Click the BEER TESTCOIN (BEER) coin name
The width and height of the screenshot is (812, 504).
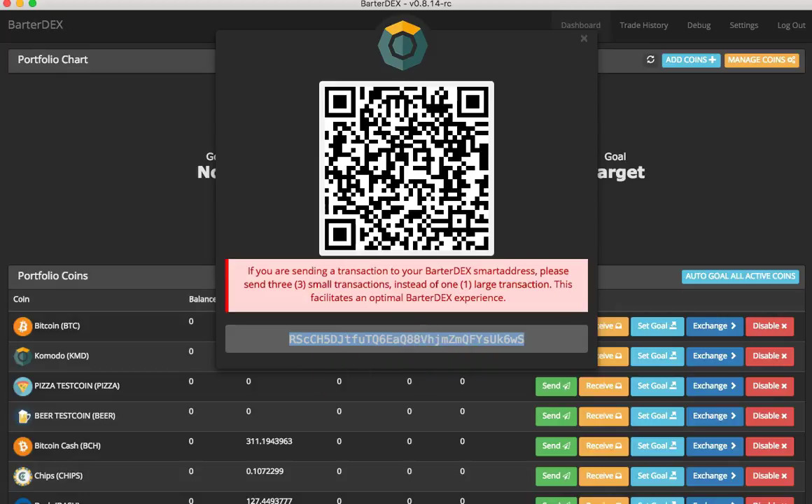[x=75, y=416]
